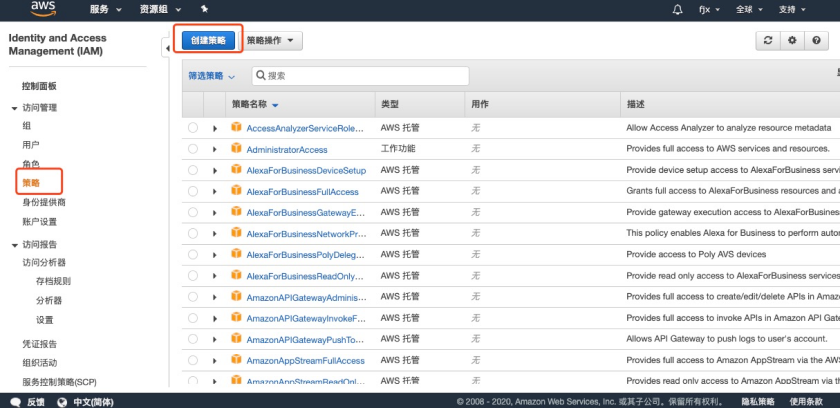Click the AdministratorAccess policy box icon
Image resolution: width=840 pixels, height=408 pixels.
click(x=236, y=148)
